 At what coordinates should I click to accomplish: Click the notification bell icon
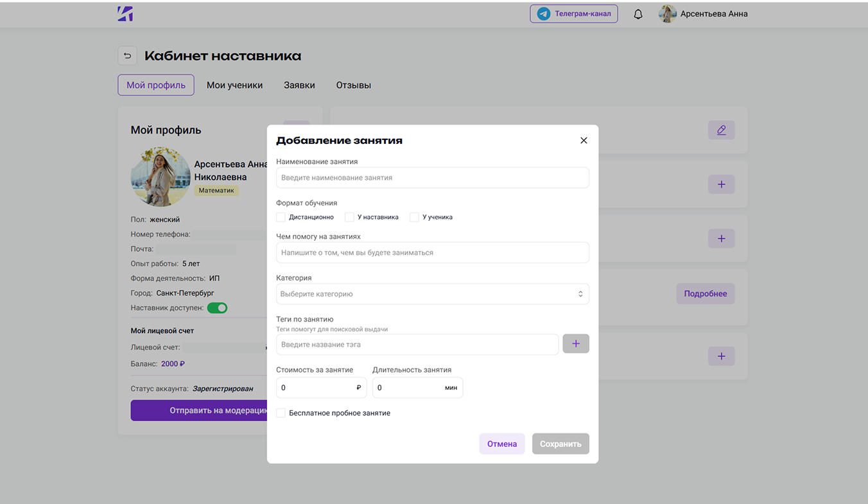pyautogui.click(x=638, y=14)
